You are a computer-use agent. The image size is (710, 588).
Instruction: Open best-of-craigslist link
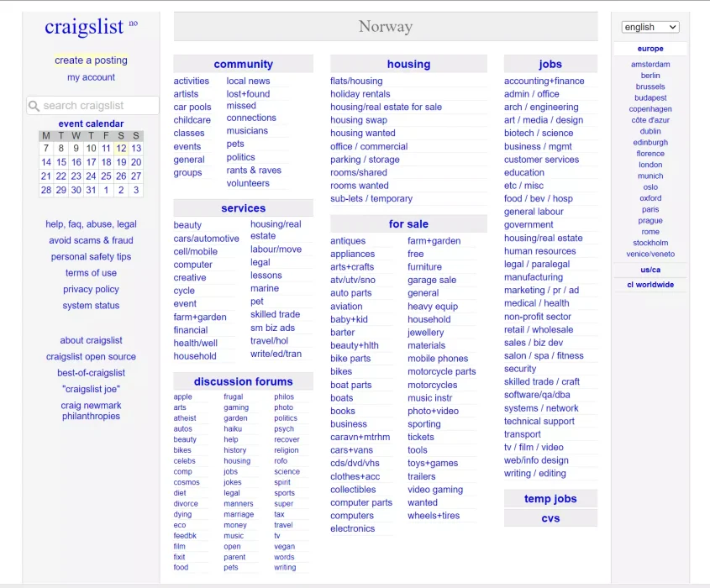point(91,373)
